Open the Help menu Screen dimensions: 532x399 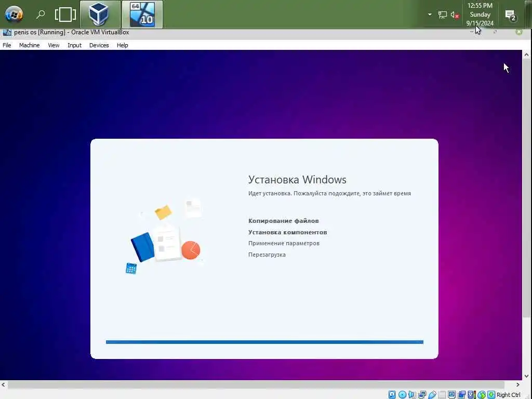123,45
